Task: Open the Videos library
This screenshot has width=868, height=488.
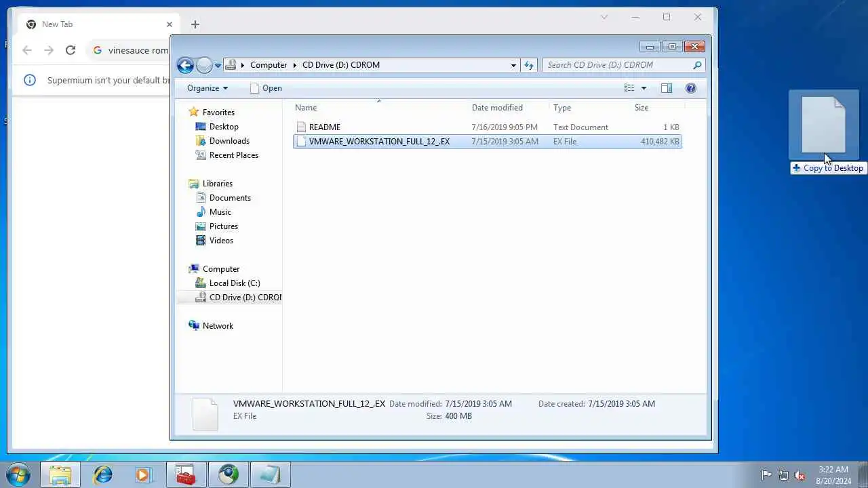Action: click(x=221, y=241)
